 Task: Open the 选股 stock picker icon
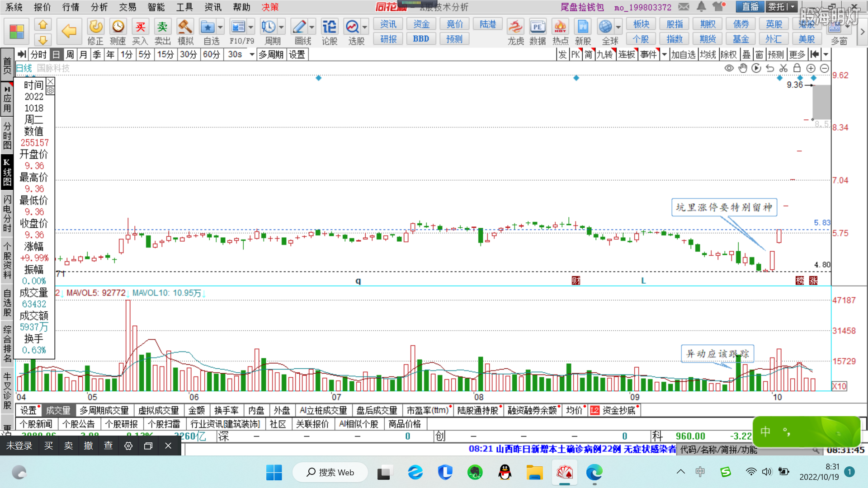(x=352, y=27)
